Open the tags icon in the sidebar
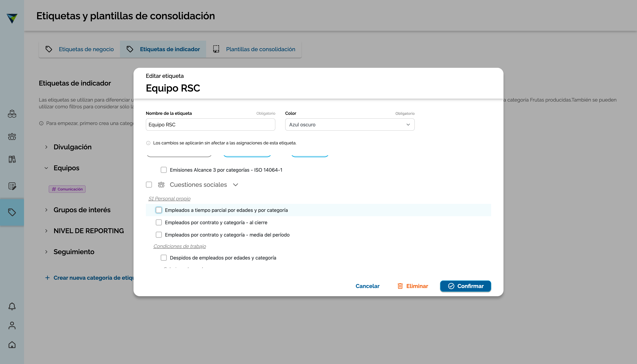The height and width of the screenshot is (364, 637). [12, 212]
